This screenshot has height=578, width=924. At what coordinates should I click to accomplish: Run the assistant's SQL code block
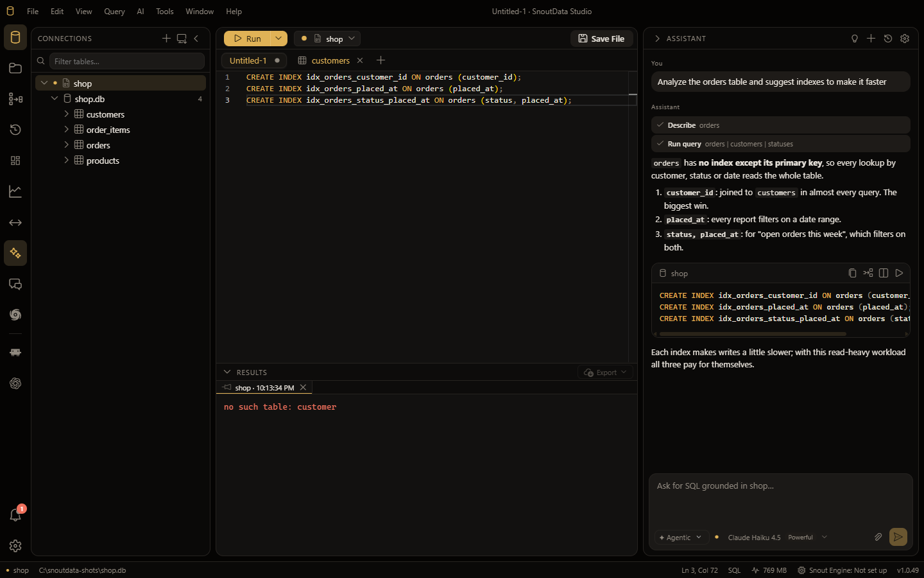point(899,273)
